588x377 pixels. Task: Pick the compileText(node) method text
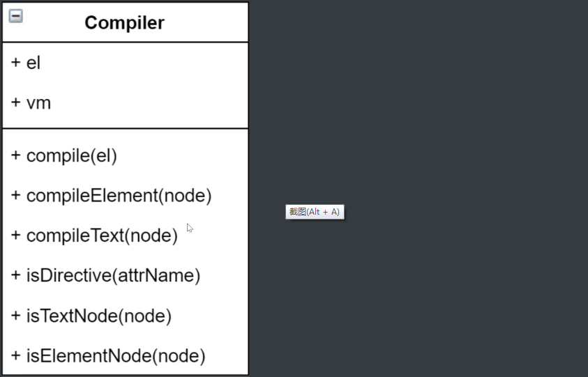102,236
